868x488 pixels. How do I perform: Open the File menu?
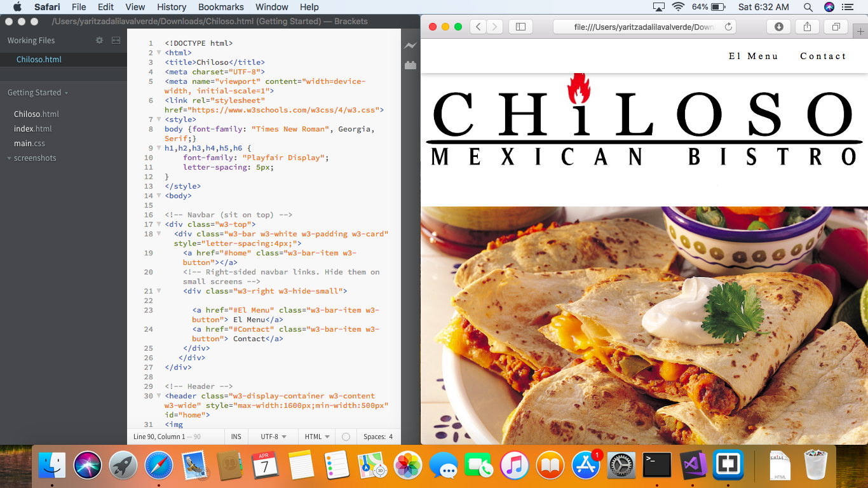(79, 7)
